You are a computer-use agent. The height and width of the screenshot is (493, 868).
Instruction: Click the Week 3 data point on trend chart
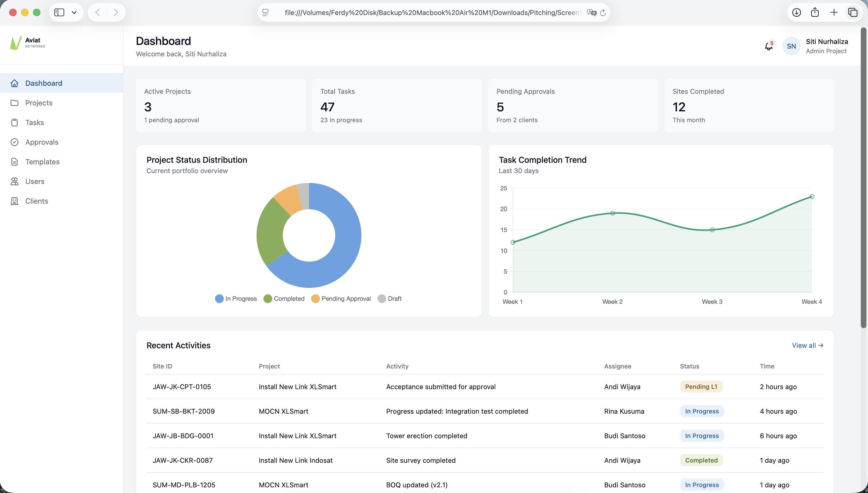712,230
